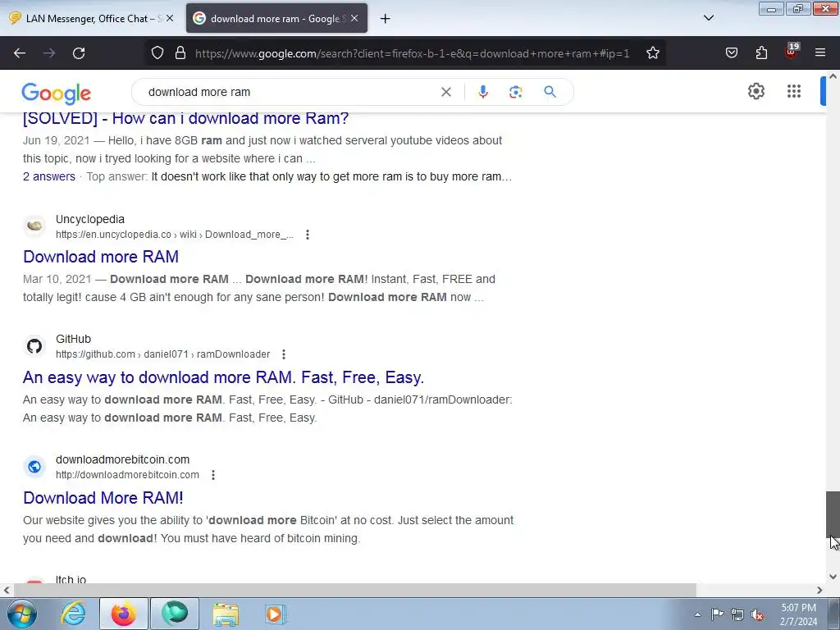Screen dimensions: 840x630
Task: Go back using the browser back arrow
Action: coord(20,53)
